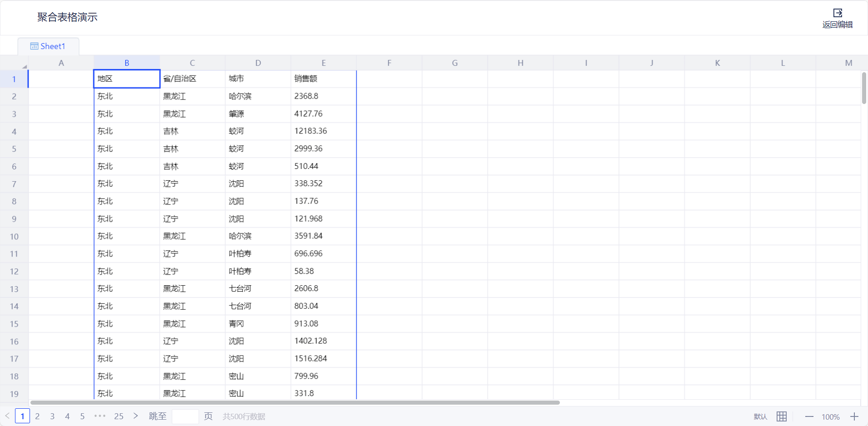Click the select-all corner triangle
Image resolution: width=868 pixels, height=426 pixels.
pyautogui.click(x=24, y=66)
